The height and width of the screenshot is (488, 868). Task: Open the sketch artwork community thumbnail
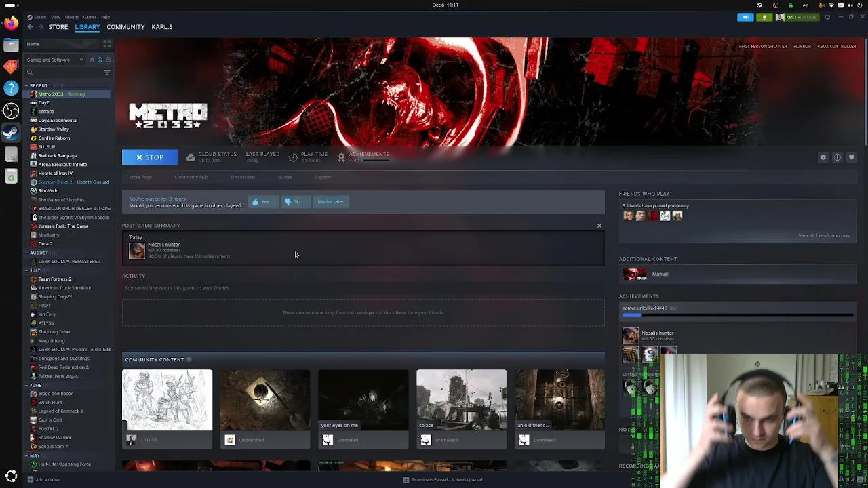coord(167,401)
